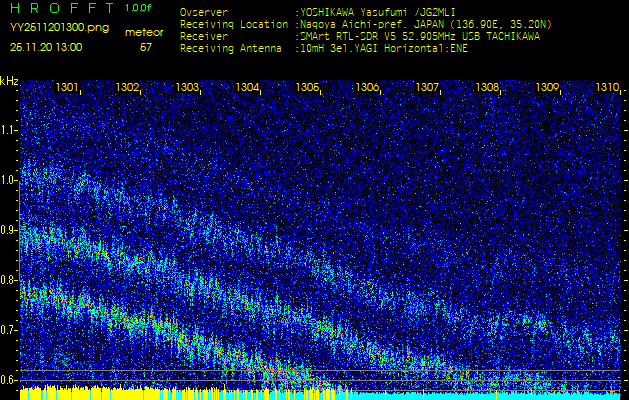
Task: Click the Ovserver label
Action: (x=204, y=12)
